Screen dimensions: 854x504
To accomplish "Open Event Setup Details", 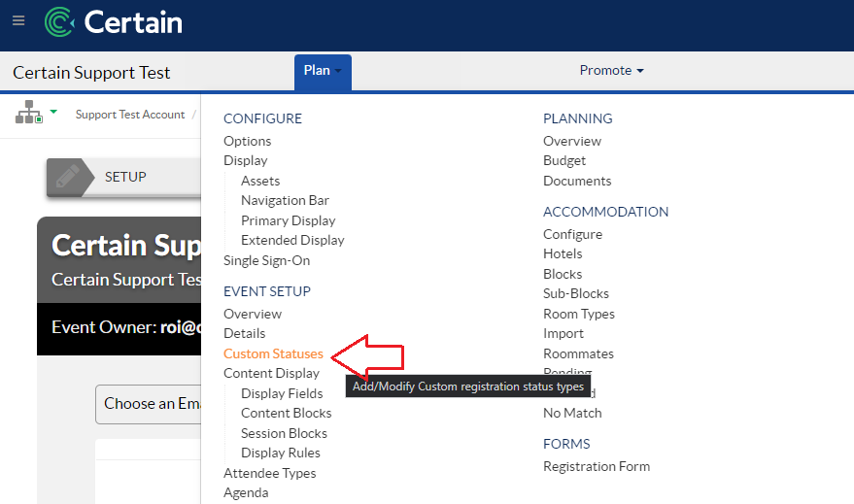I will (x=245, y=333).
